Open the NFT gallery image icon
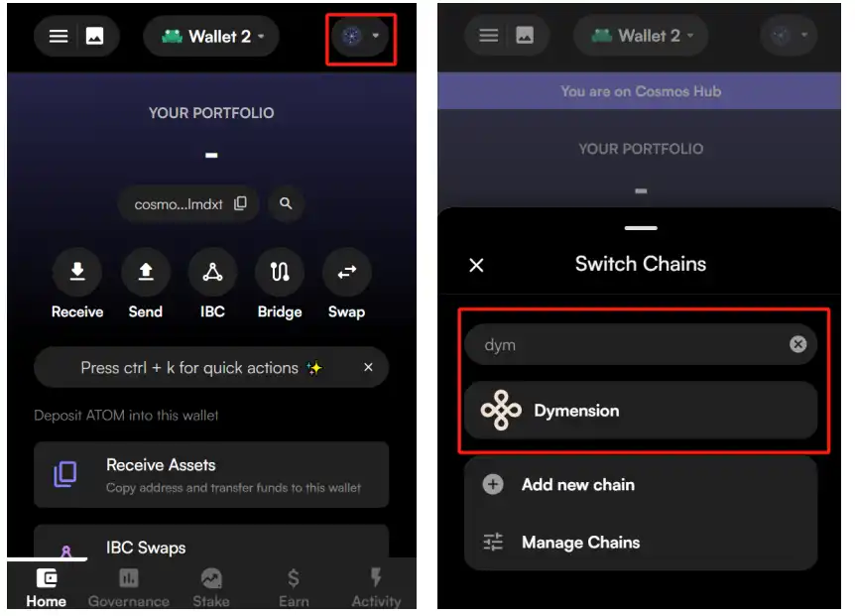 tap(95, 37)
